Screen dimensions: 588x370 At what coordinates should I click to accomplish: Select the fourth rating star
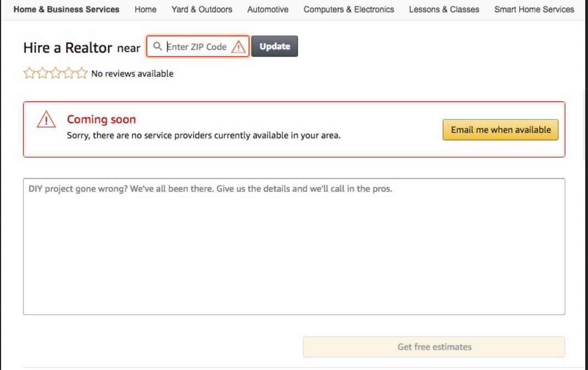(x=69, y=73)
